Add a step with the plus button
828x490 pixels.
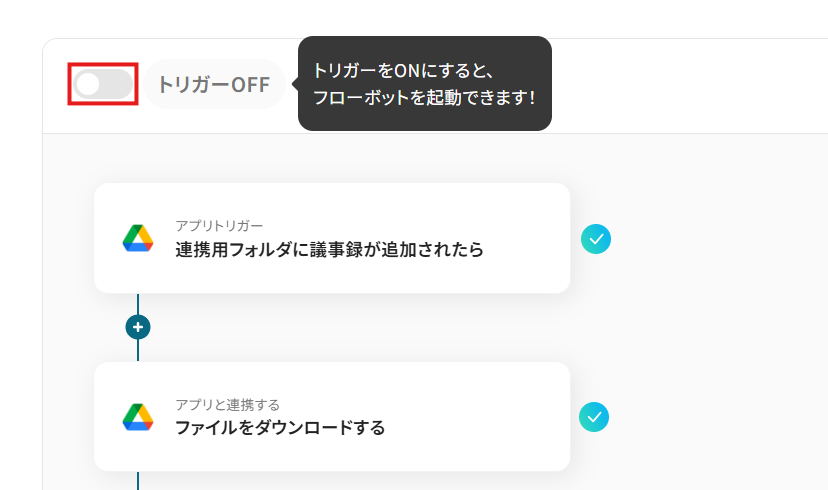tap(138, 327)
